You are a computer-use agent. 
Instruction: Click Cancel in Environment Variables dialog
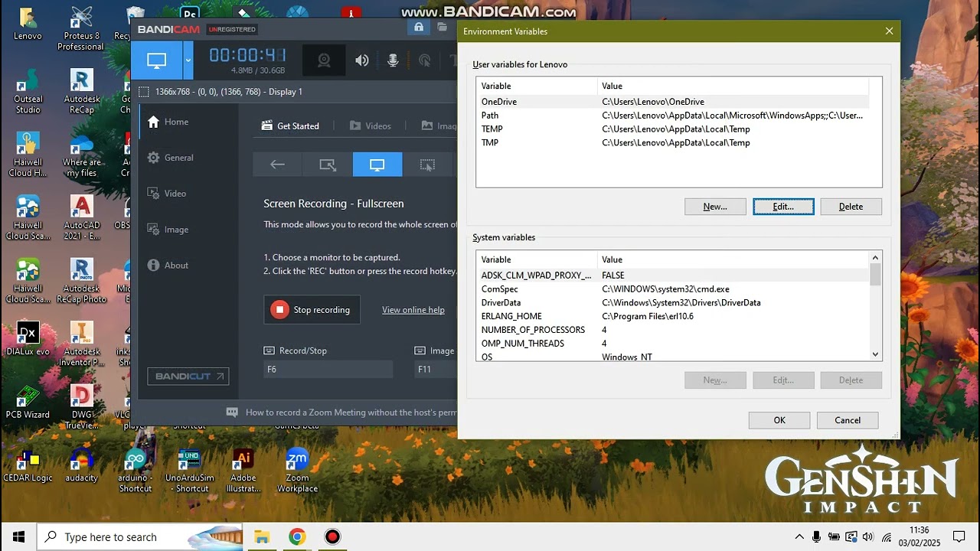point(848,420)
